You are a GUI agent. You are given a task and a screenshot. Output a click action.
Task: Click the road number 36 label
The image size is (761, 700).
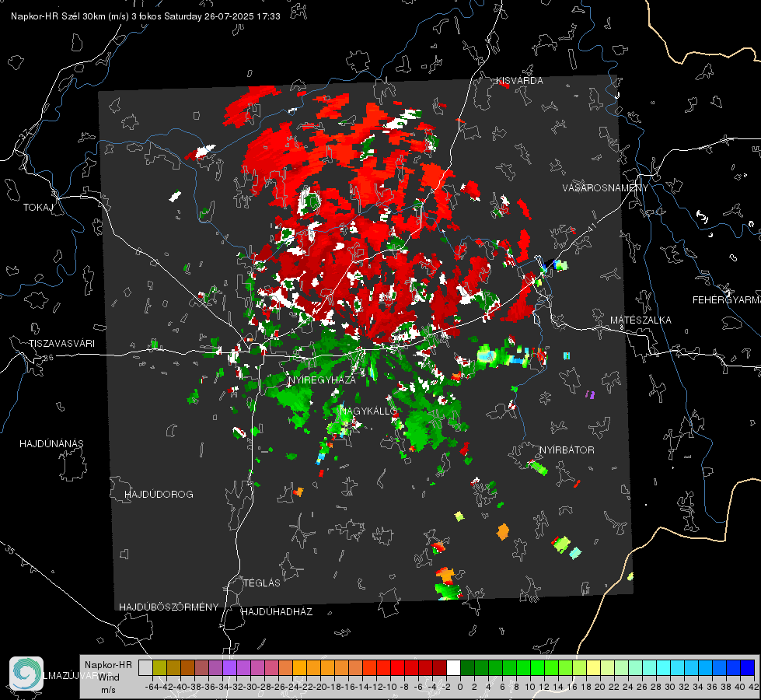[x=49, y=358]
